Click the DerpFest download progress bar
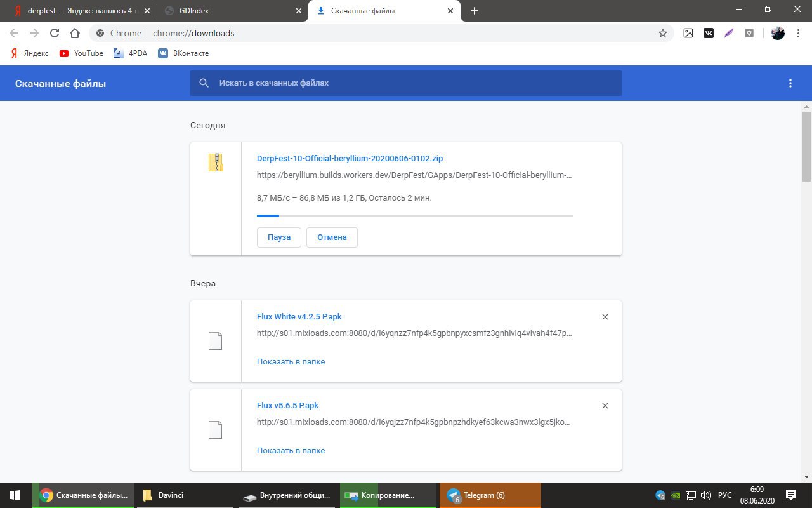 pos(415,216)
